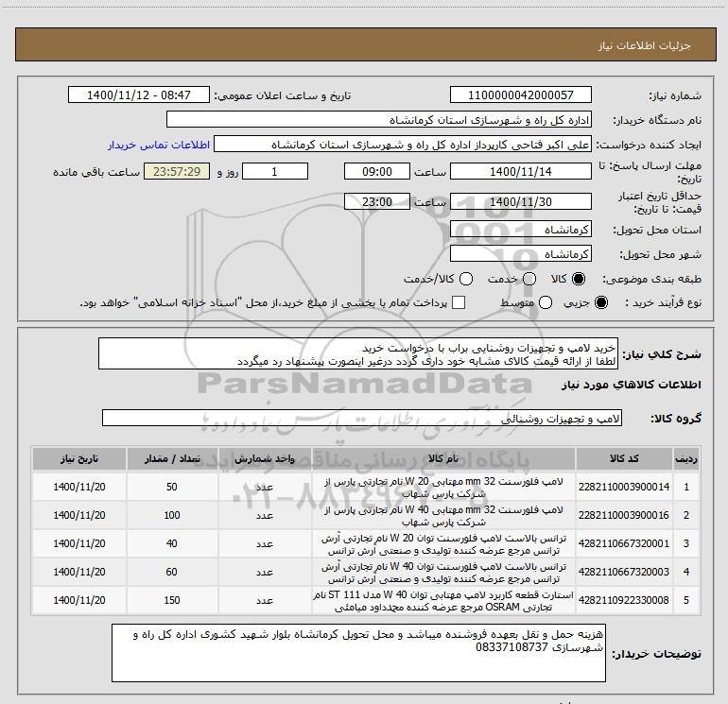Choose the متوسط purchase type radio

(546, 303)
